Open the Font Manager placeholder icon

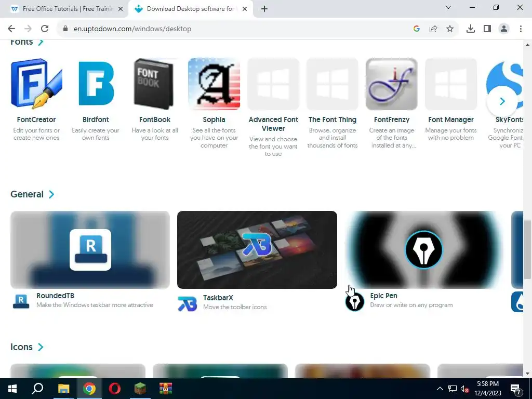(x=451, y=84)
